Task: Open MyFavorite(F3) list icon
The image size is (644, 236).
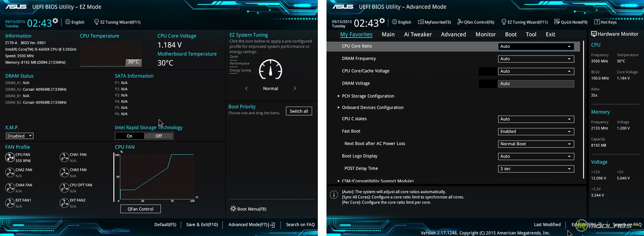Action: coord(420,22)
